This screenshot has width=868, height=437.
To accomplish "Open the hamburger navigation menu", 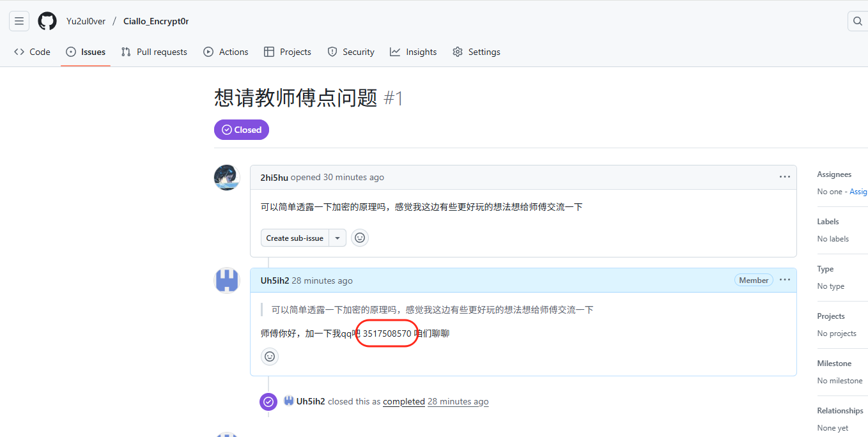I will [x=19, y=21].
